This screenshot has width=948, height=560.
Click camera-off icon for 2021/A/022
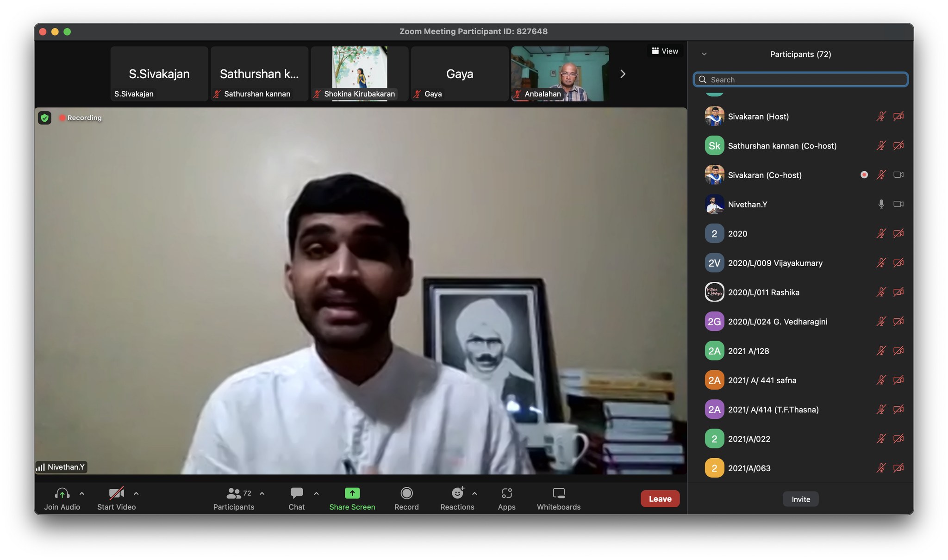(x=898, y=439)
